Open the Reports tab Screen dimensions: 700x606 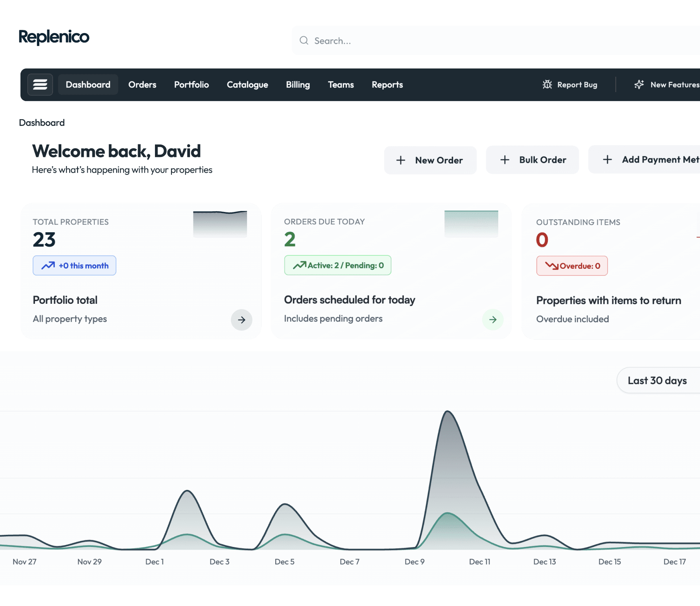(x=387, y=85)
